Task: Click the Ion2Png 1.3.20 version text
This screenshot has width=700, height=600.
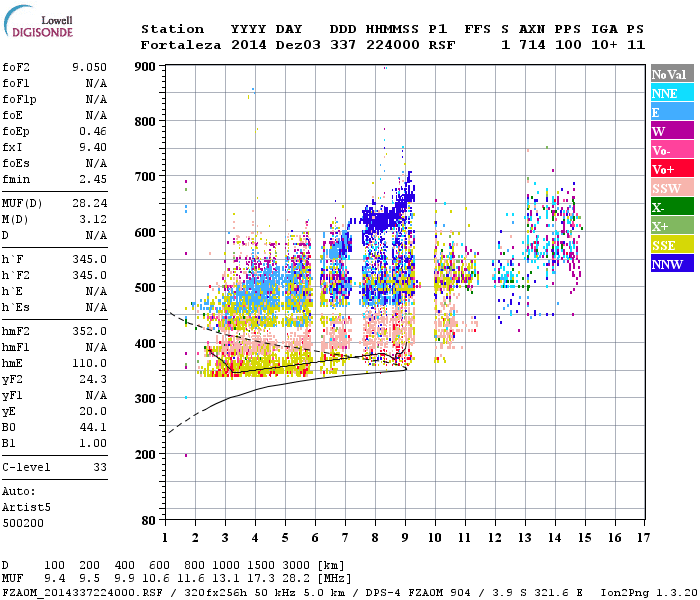Action: [x=649, y=592]
